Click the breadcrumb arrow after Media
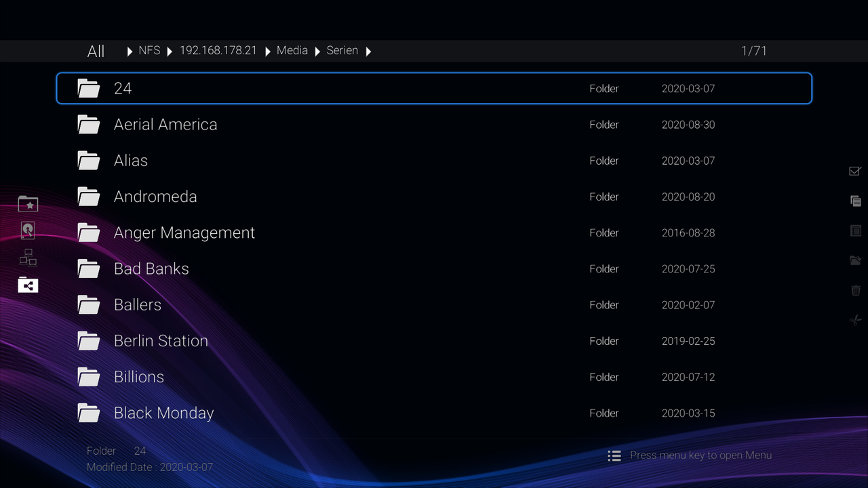Screen dimensions: 868x488 pos(317,51)
